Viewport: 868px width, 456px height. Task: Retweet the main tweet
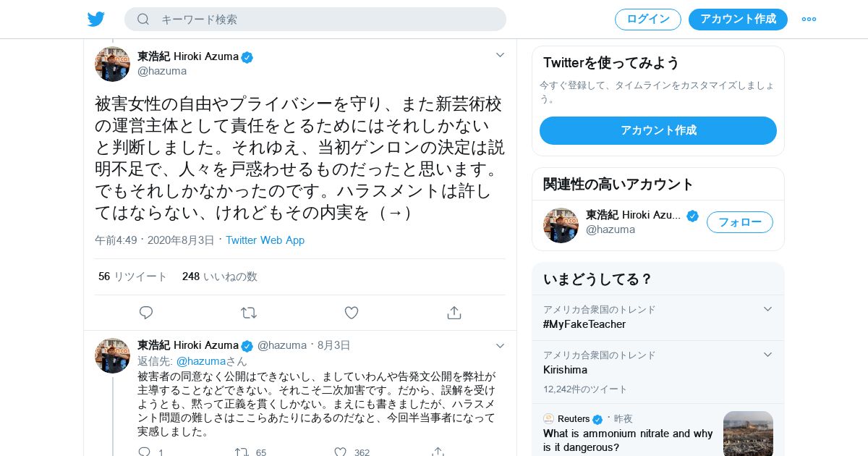coord(249,313)
